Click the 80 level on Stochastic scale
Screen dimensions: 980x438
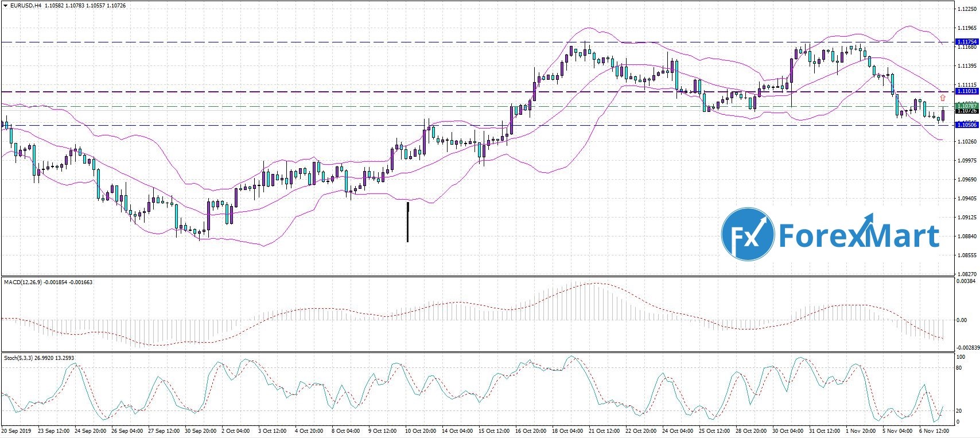[x=959, y=367]
